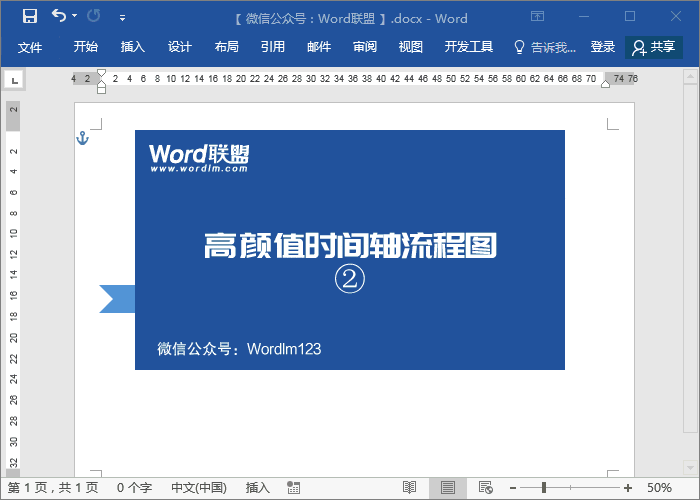Click the zoom in plus button
This screenshot has height=500, width=700.
pyautogui.click(x=628, y=488)
